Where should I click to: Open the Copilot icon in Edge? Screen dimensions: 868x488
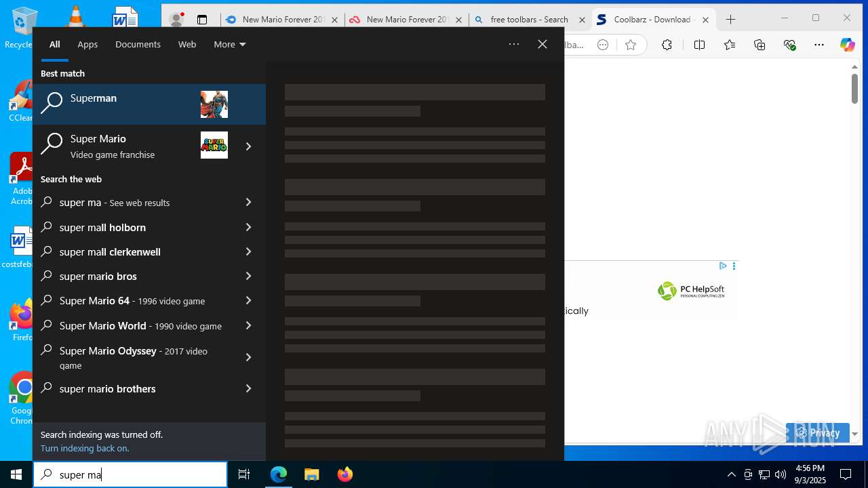pos(848,45)
